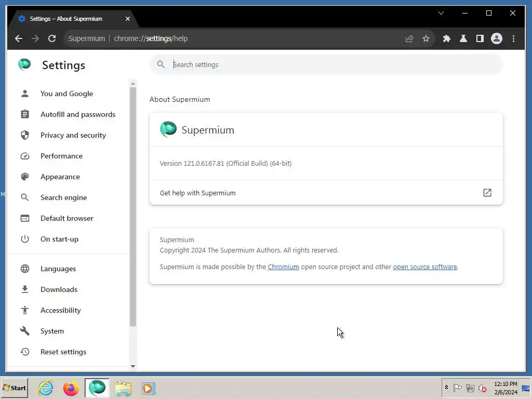Go to Languages settings
Image resolution: width=532 pixels, height=399 pixels.
click(58, 269)
